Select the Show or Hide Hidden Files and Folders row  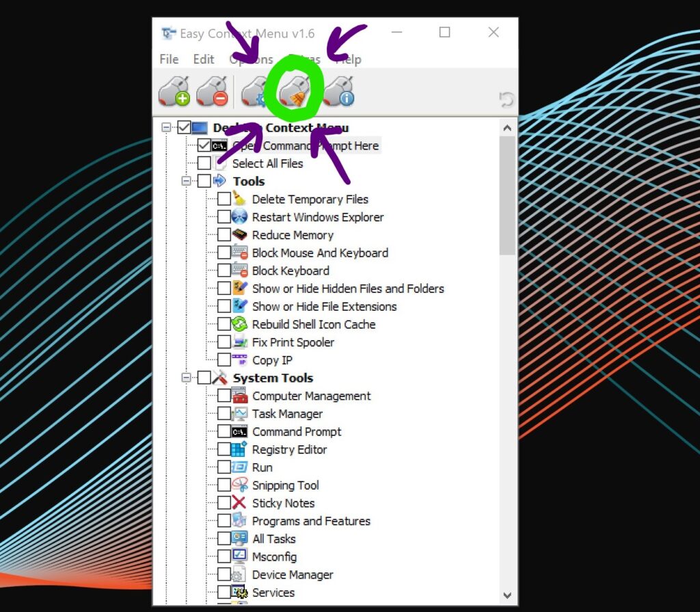click(348, 289)
